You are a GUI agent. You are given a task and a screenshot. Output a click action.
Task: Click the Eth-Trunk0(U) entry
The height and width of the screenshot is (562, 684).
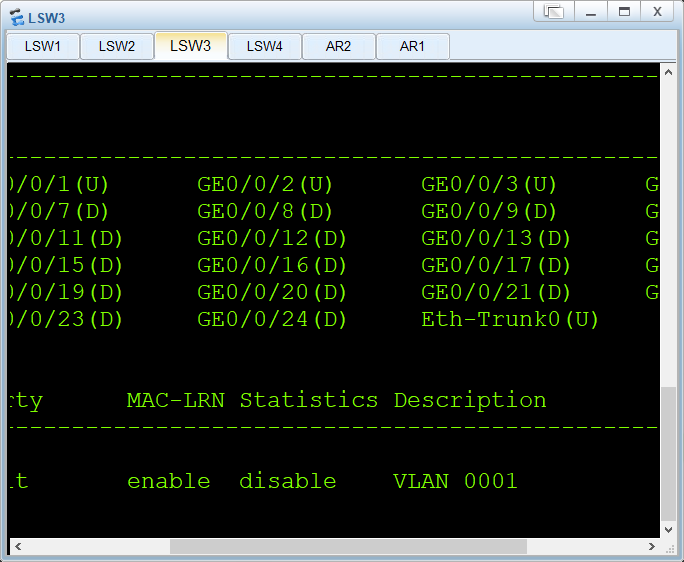pyautogui.click(x=510, y=320)
